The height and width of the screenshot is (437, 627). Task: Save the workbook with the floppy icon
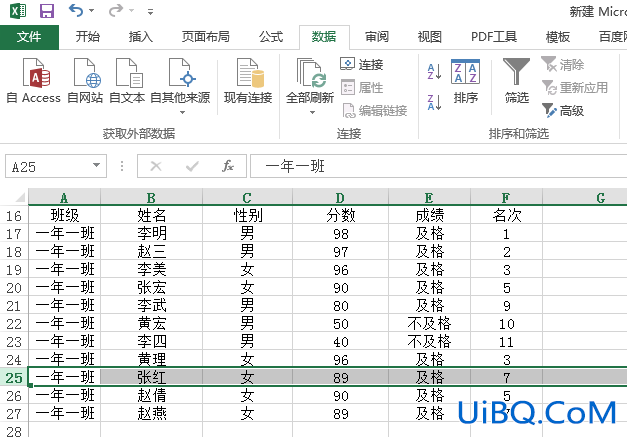coord(47,11)
